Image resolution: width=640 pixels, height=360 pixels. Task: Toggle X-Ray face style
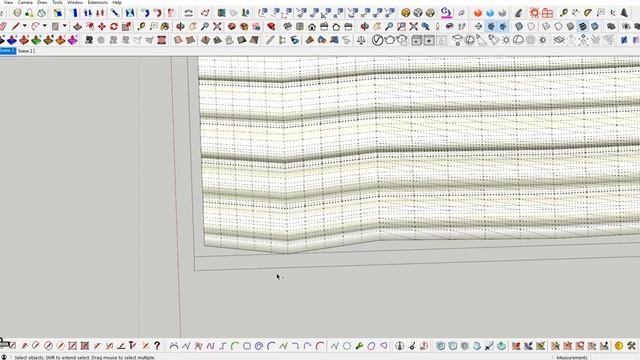[519, 27]
